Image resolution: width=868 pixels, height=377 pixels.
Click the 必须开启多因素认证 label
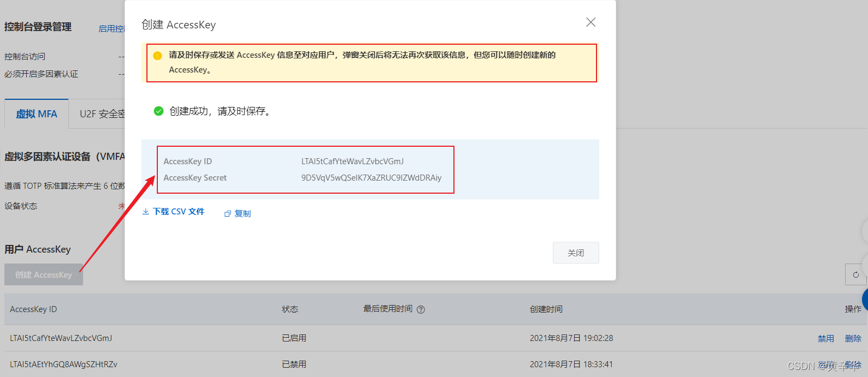coord(41,74)
